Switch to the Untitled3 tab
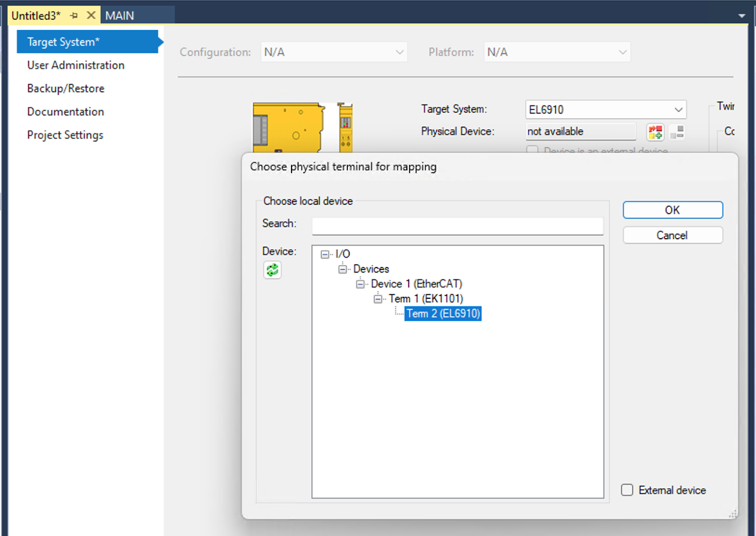 point(36,16)
